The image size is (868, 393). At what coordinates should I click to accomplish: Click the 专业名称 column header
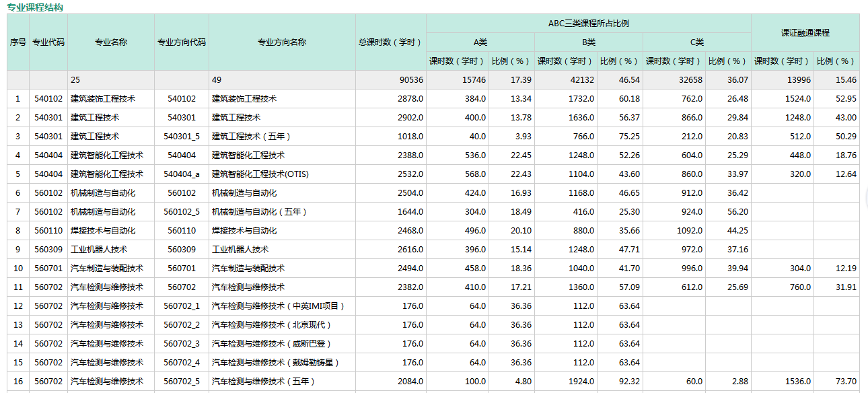tap(111, 42)
